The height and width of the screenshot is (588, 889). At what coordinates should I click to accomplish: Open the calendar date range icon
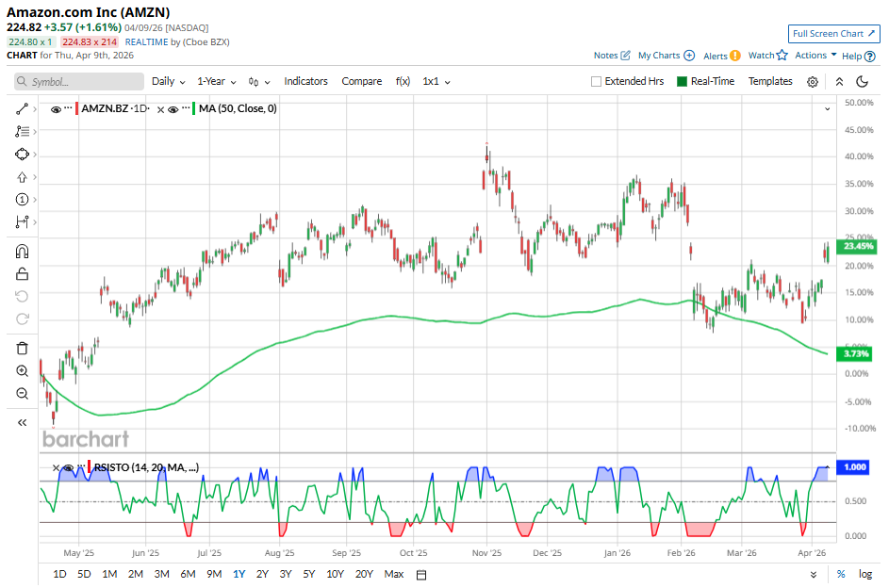point(421,574)
